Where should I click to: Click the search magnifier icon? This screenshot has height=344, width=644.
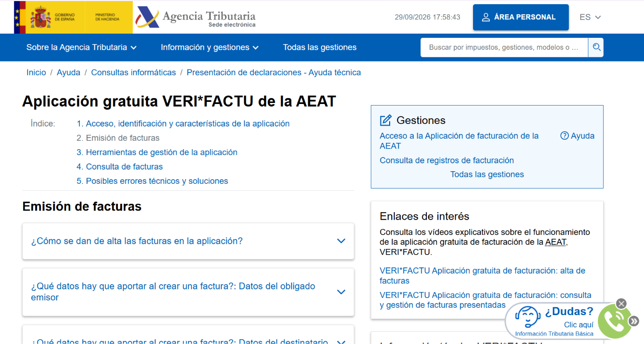tap(596, 47)
